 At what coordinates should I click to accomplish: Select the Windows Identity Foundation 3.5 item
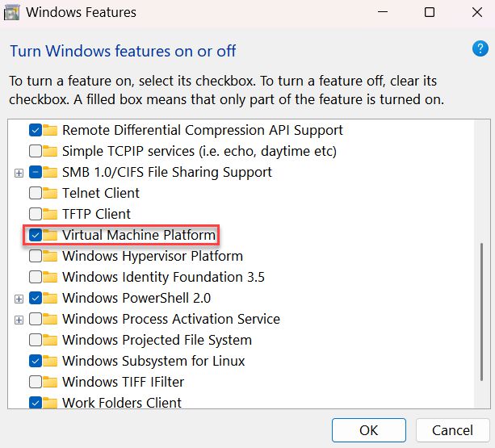163,277
